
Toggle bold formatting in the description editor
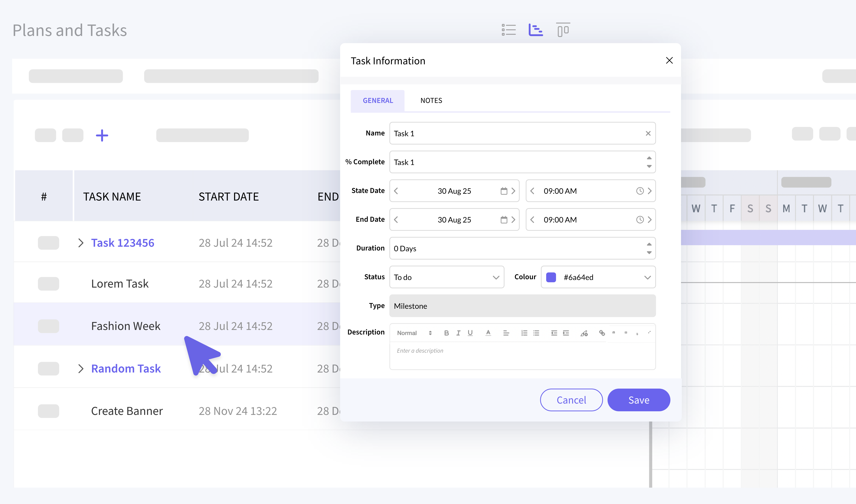click(x=446, y=333)
